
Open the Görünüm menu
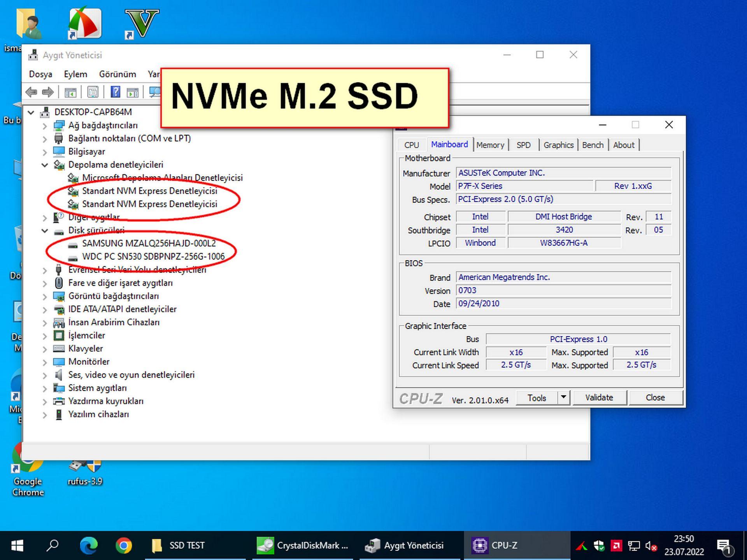[x=117, y=74]
